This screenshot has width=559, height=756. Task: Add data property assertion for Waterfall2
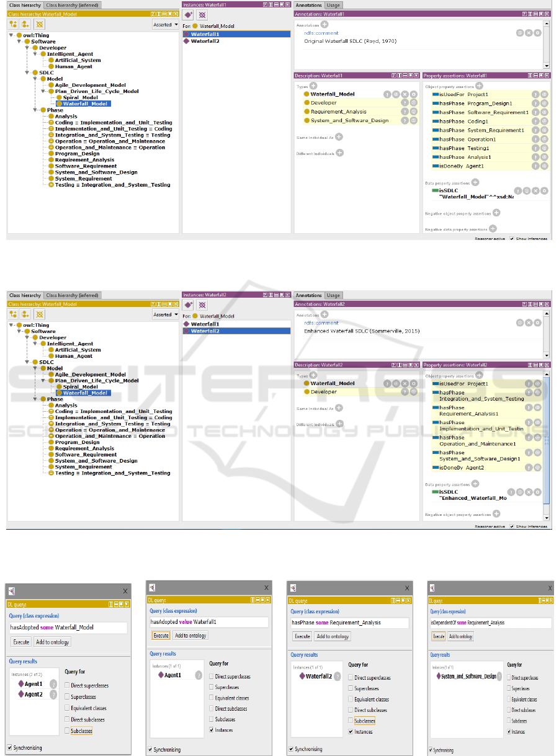click(475, 485)
